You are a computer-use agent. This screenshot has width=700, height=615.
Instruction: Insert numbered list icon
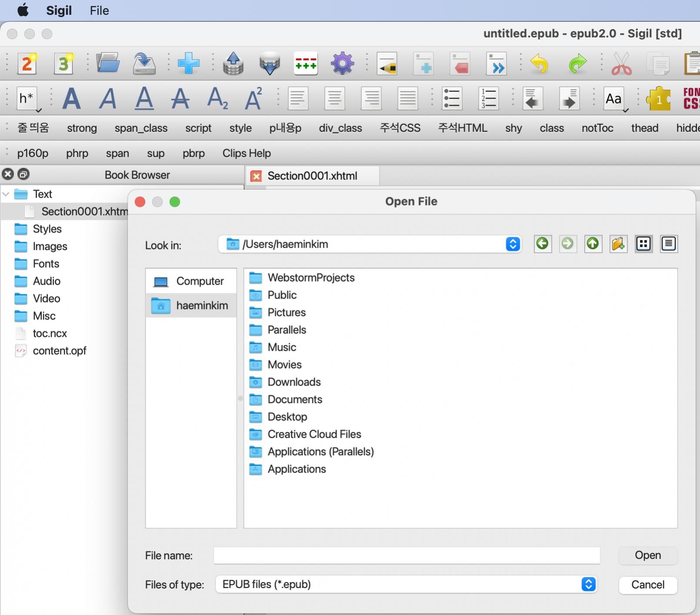[489, 98]
